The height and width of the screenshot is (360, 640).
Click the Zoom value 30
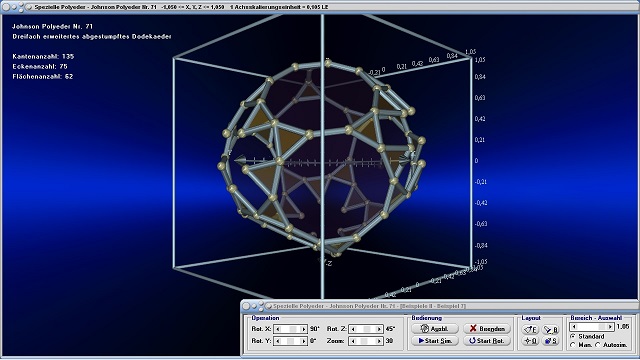coord(389,341)
